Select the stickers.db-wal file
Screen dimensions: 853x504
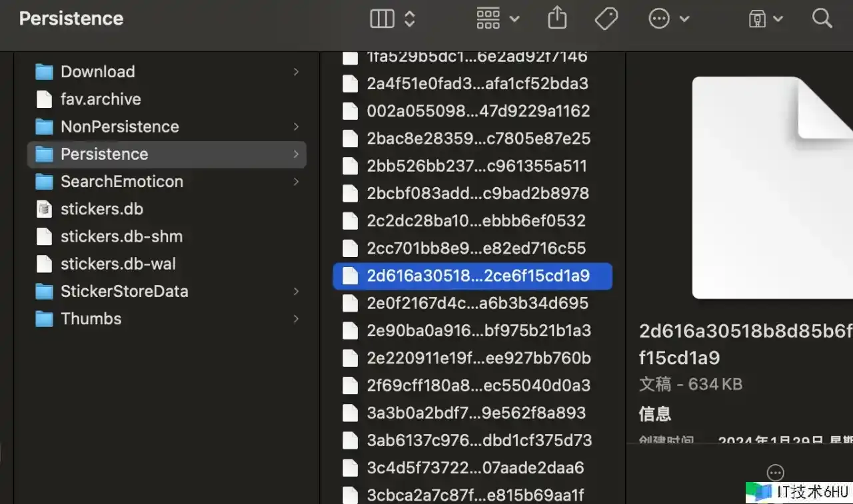click(117, 264)
